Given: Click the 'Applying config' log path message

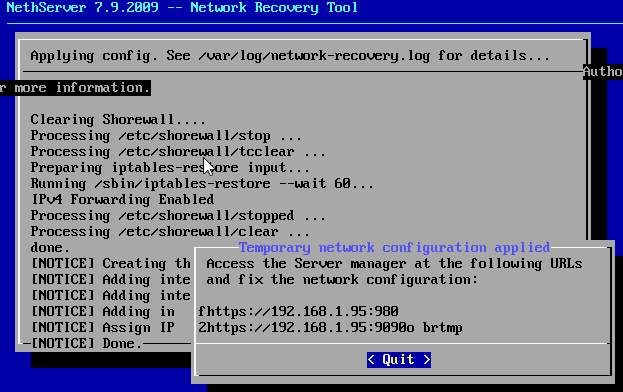Looking at the screenshot, I should [x=290, y=56].
